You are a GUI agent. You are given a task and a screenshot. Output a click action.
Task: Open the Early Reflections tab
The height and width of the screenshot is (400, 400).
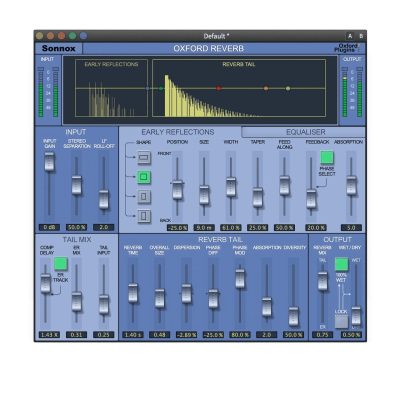click(x=178, y=132)
